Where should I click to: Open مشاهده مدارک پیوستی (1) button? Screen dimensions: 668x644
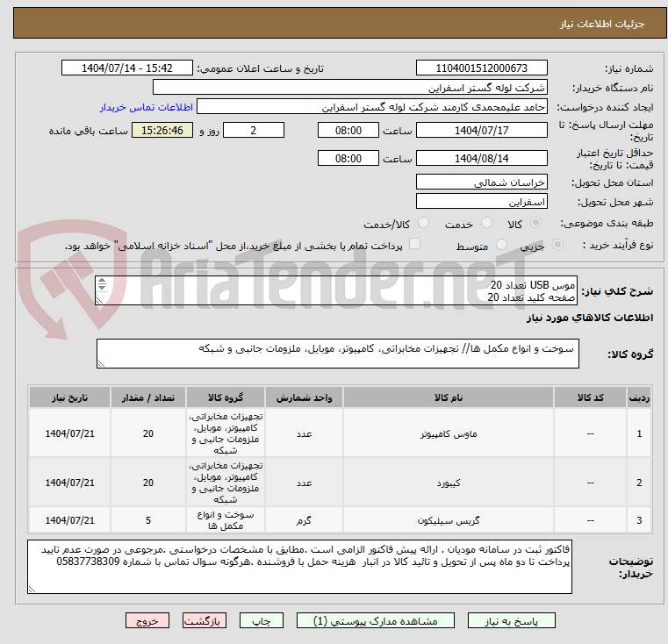point(376,620)
